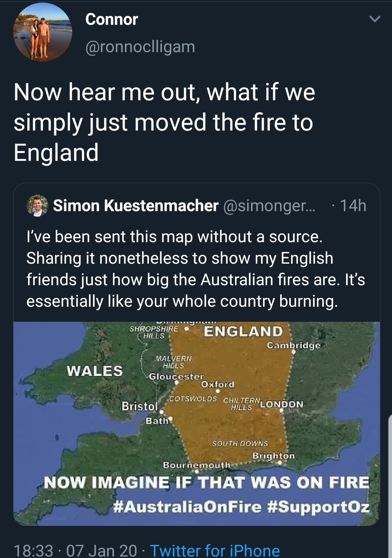392x558 pixels.
Task: Click the WALES label on the map
Action: click(95, 371)
